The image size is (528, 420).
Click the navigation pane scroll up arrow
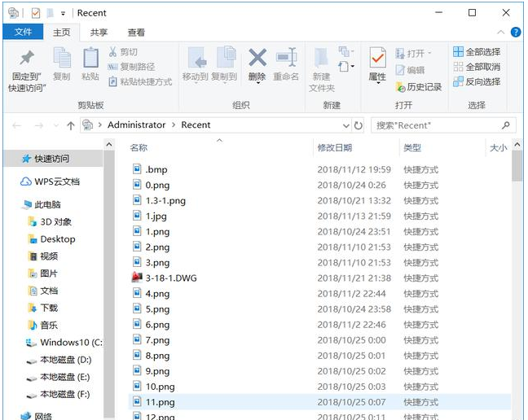pos(108,145)
